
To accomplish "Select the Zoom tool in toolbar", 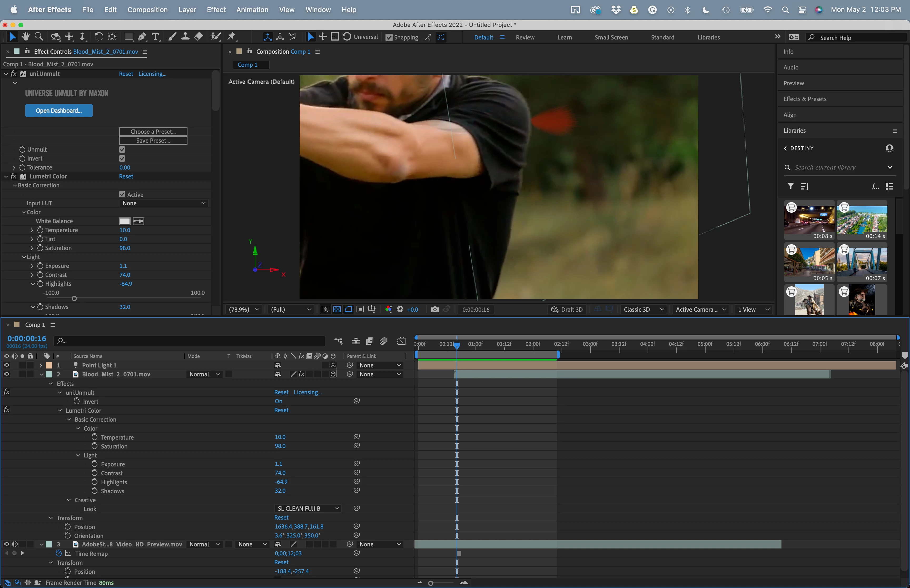I will click(38, 37).
